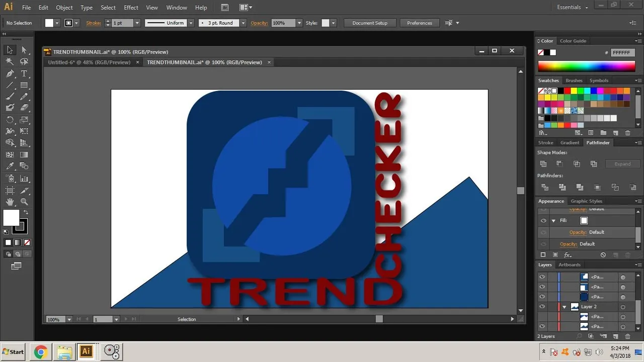The image size is (644, 362).
Task: Open the Effect menu
Action: pyautogui.click(x=131, y=8)
